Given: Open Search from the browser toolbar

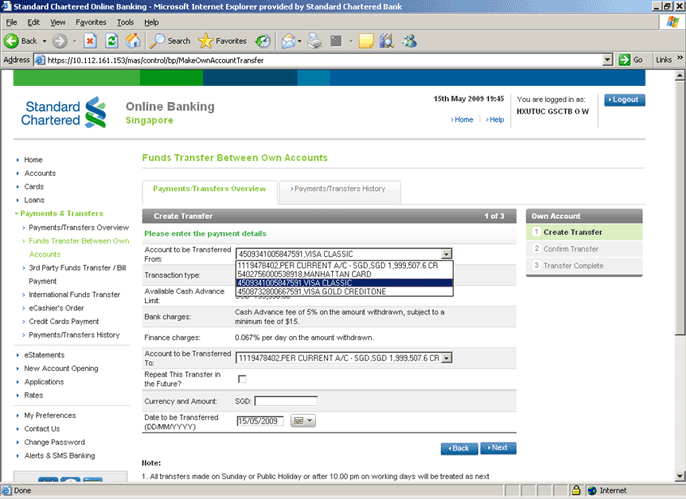Looking at the screenshot, I should click(x=170, y=41).
